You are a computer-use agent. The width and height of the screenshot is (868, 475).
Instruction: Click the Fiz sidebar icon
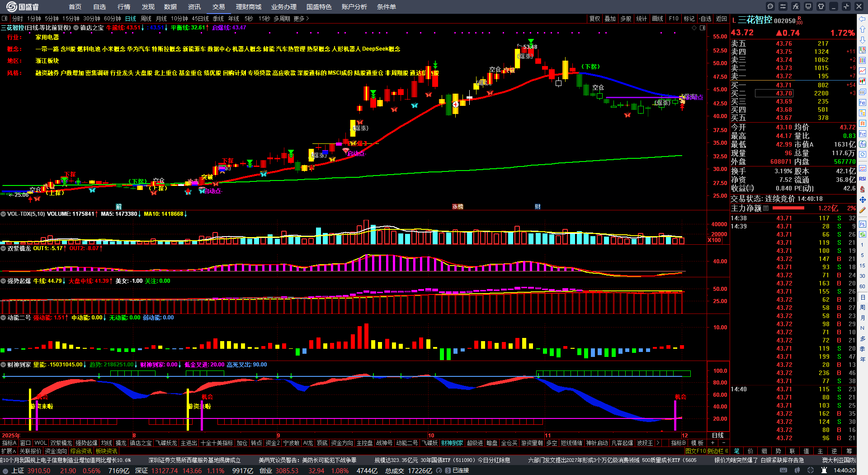pyautogui.click(x=863, y=134)
